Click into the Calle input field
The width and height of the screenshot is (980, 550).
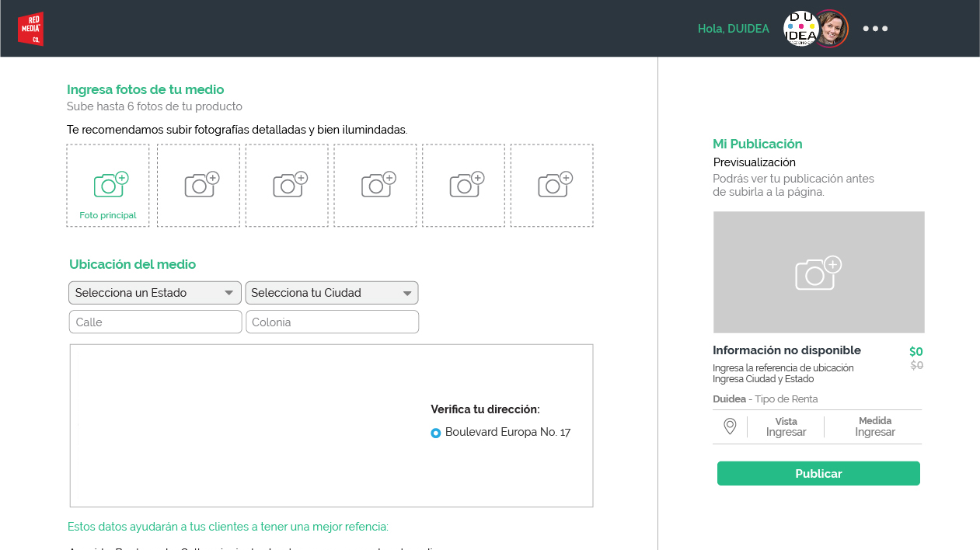(x=155, y=322)
